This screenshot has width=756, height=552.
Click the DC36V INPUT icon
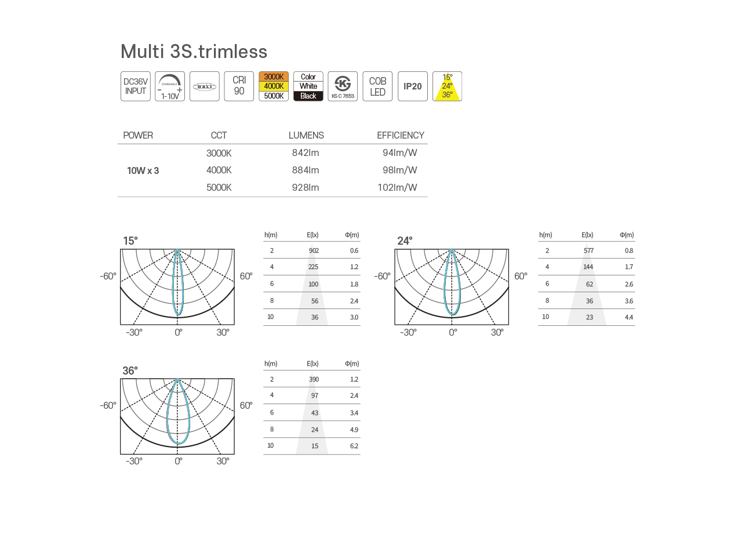point(135,86)
